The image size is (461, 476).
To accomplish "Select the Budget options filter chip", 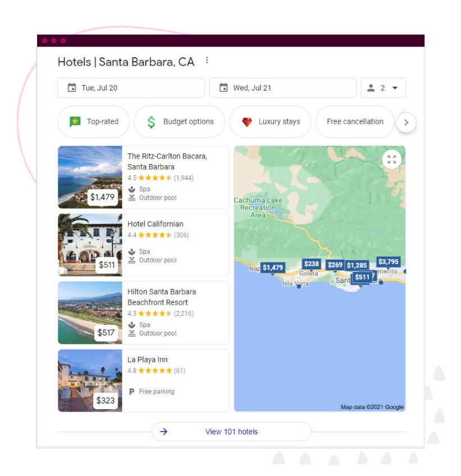I will coord(179,121).
